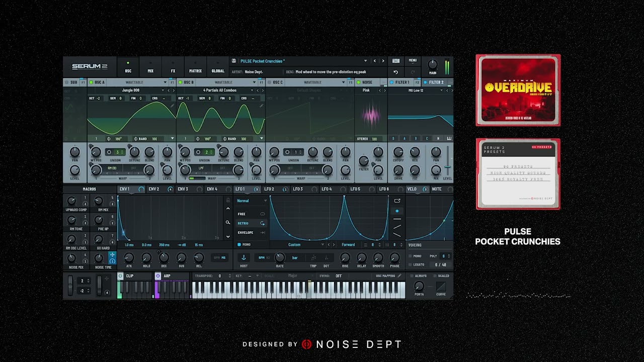
Task: Open the MATRIX tab
Action: [x=196, y=67]
